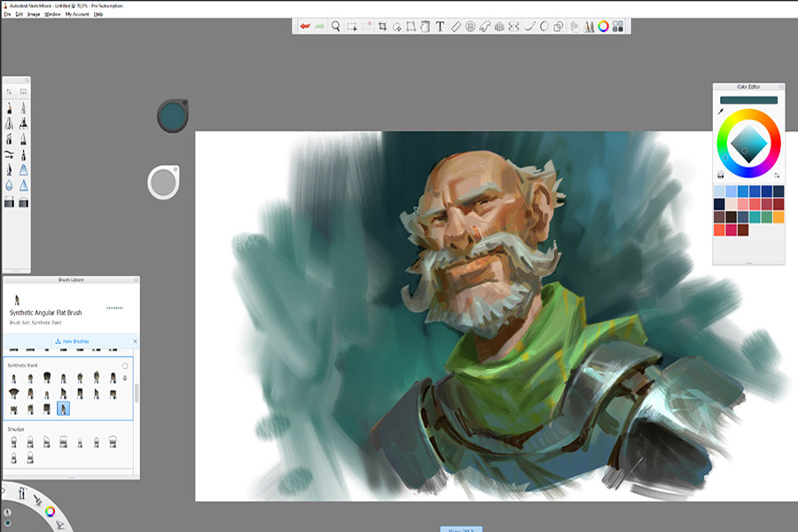Toggle the Color Editor wheel icon in toolbar
Viewport: 798px width, 532px height.
(x=604, y=27)
